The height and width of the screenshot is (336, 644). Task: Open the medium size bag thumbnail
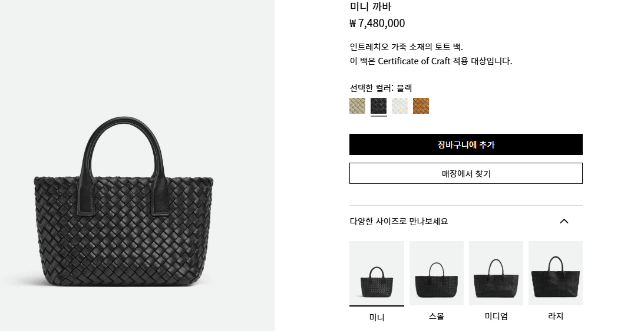496,273
